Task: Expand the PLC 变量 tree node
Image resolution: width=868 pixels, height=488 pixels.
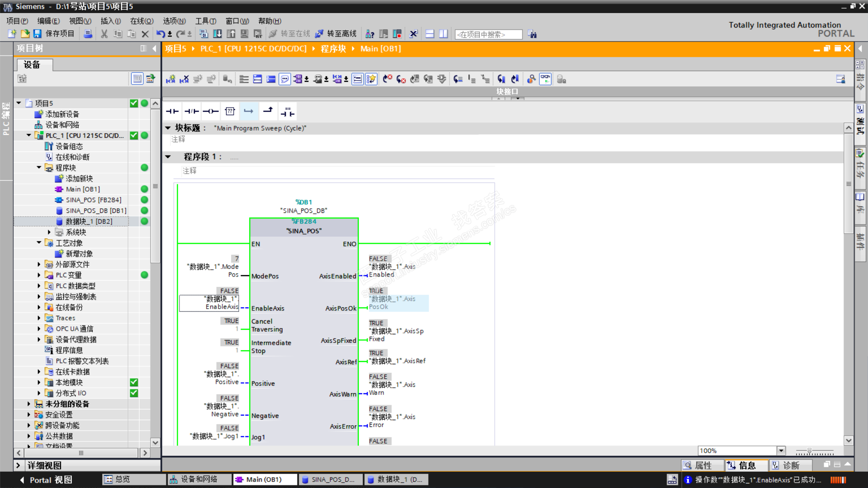Action: [39, 275]
